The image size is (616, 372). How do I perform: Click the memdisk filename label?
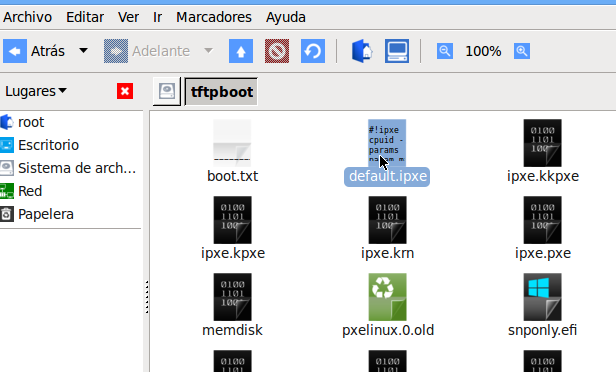(x=233, y=330)
